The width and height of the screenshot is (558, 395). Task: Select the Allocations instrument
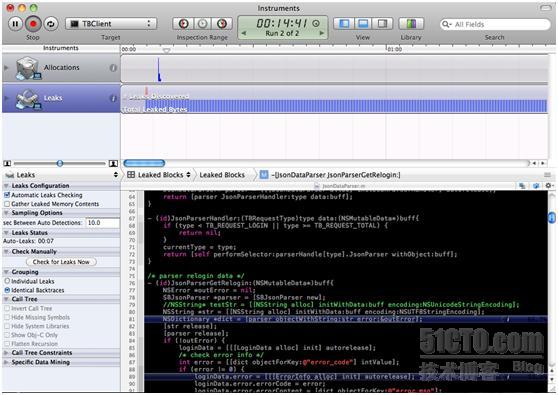point(61,68)
